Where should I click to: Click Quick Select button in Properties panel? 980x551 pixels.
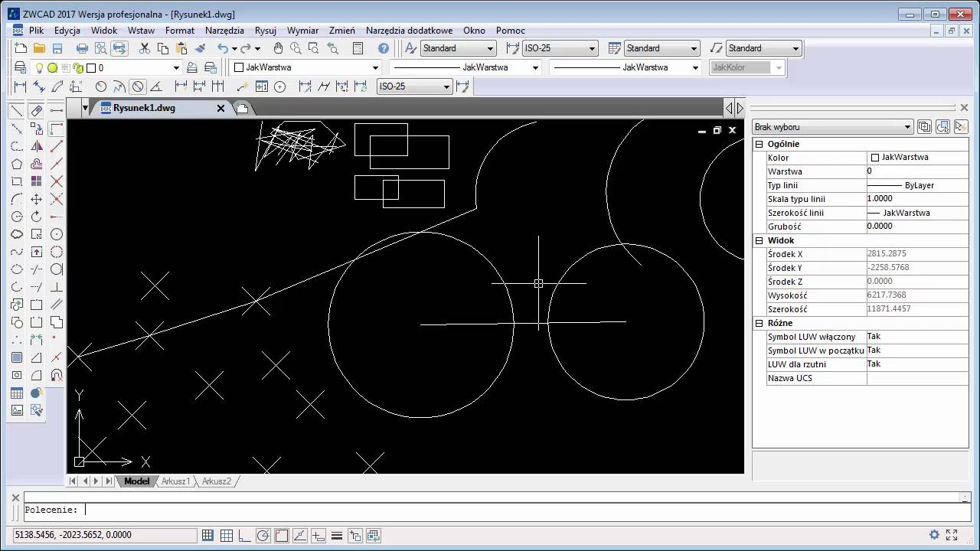click(x=961, y=127)
